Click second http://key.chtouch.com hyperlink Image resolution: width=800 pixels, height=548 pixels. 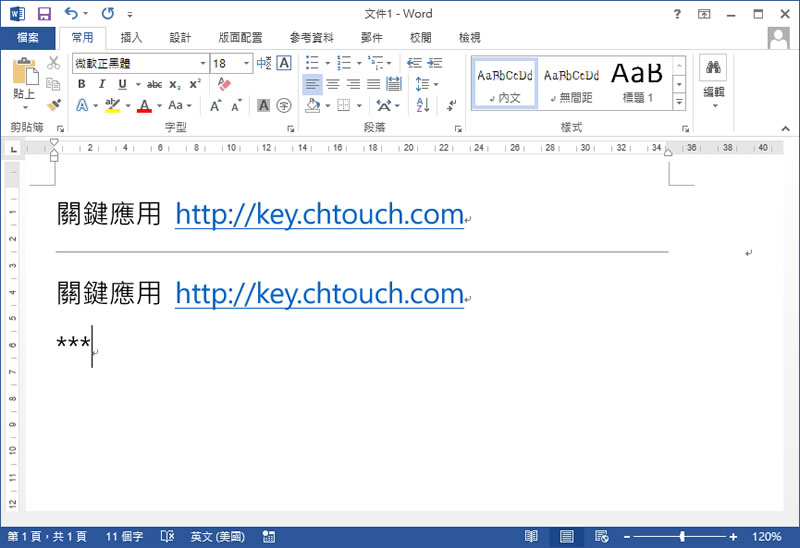tap(319, 294)
